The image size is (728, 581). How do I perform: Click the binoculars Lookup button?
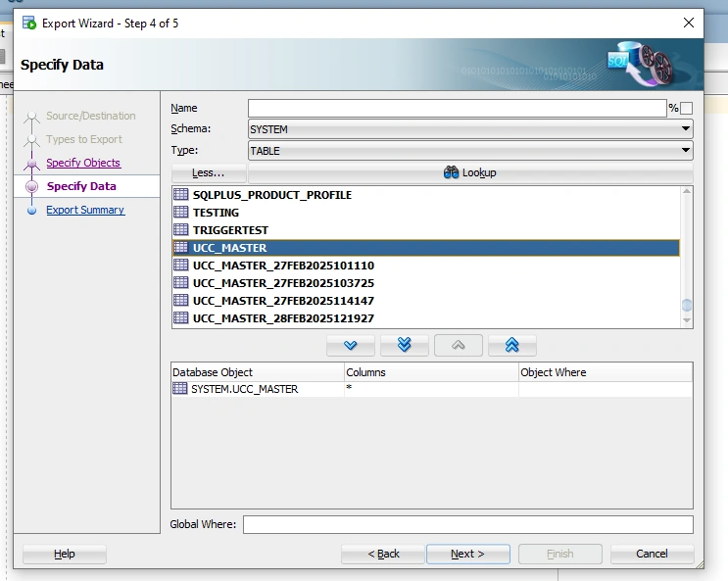click(470, 172)
